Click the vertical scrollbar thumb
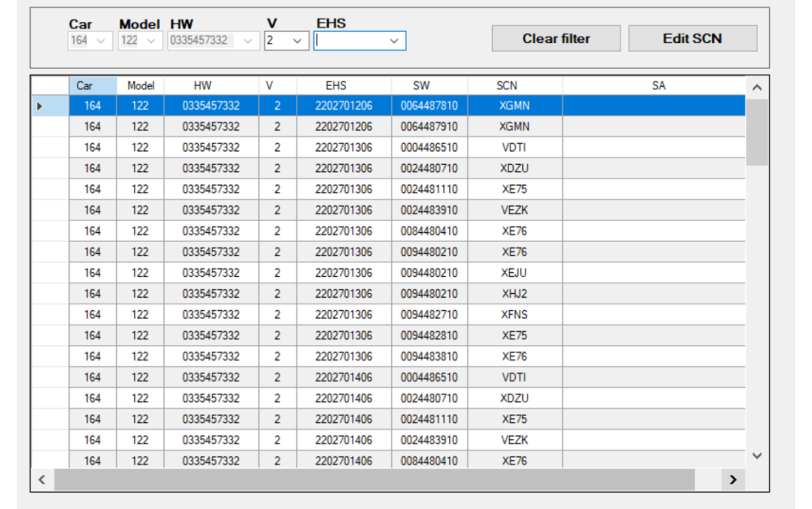This screenshot has height=509, width=812. (757, 132)
